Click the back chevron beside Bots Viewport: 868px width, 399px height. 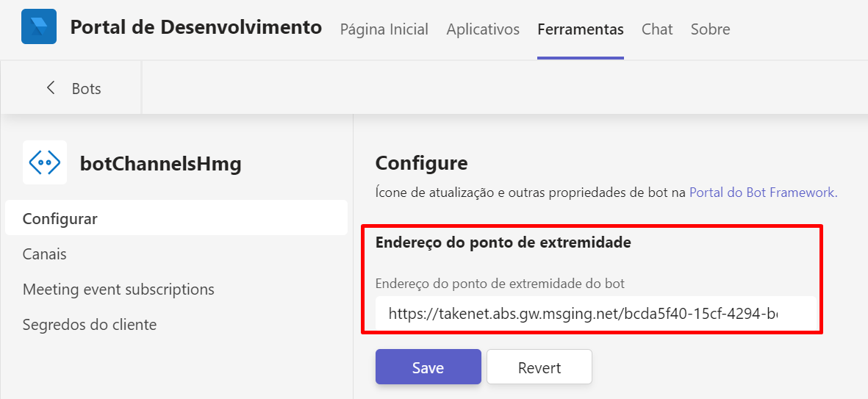click(x=51, y=88)
